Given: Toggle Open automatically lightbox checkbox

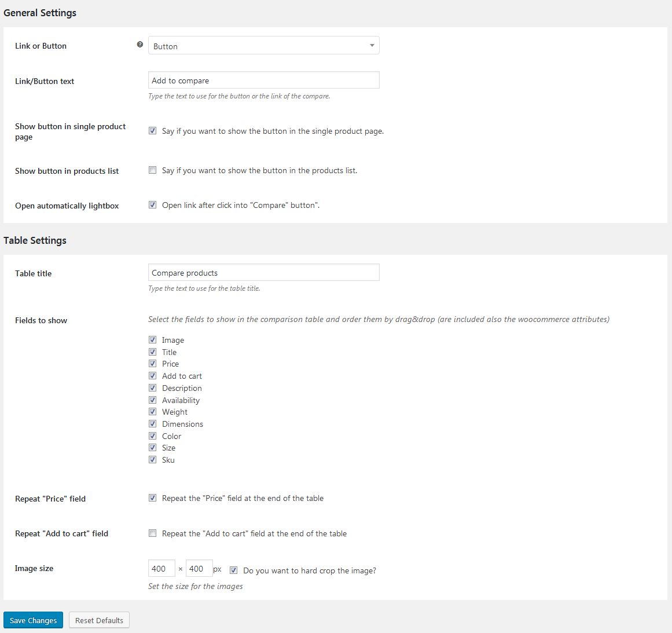Looking at the screenshot, I should pos(153,205).
